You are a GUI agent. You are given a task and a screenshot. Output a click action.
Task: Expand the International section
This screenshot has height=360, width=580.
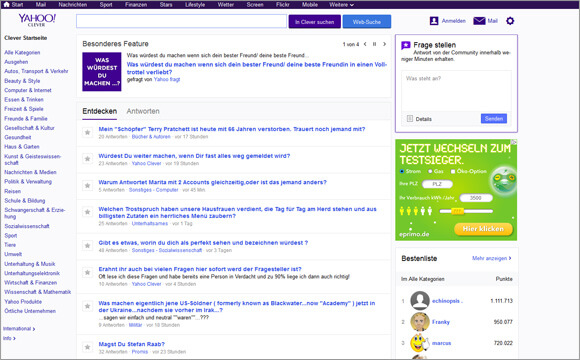click(19, 329)
